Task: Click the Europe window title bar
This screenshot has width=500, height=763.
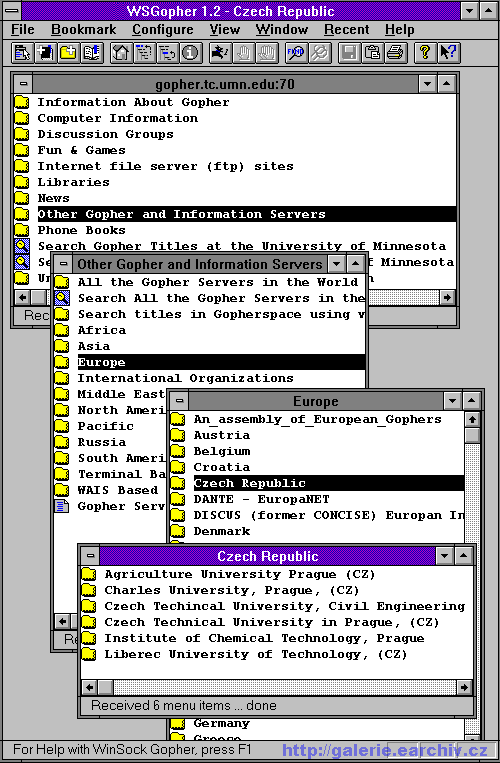Action: coord(316,401)
